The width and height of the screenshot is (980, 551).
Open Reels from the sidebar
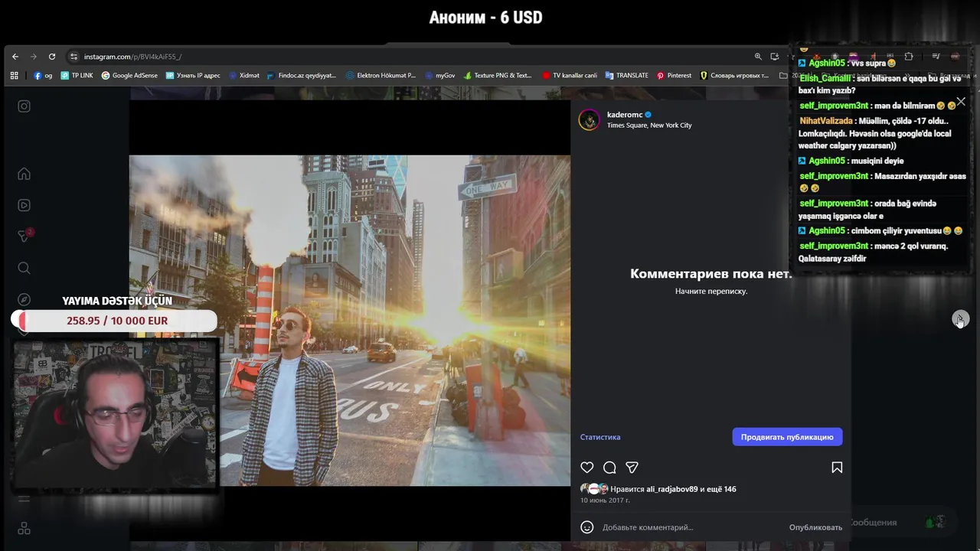click(24, 205)
